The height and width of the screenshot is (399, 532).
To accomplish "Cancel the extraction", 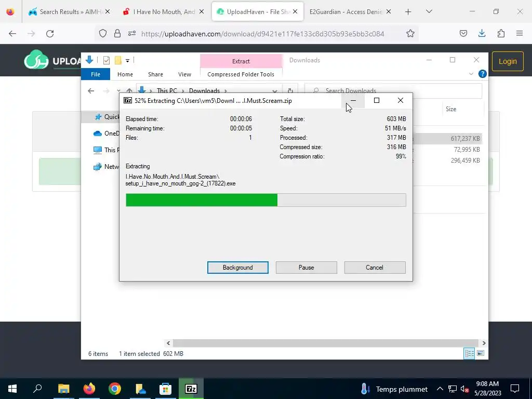I will pyautogui.click(x=375, y=268).
